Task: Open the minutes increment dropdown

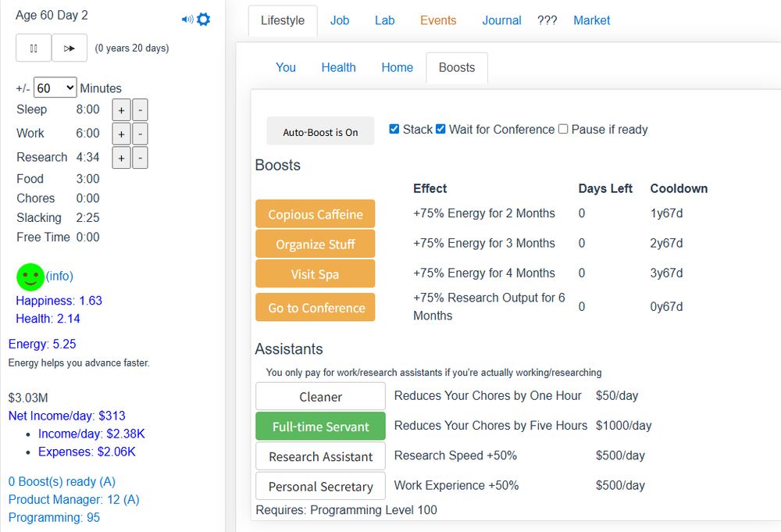Action: [x=55, y=87]
